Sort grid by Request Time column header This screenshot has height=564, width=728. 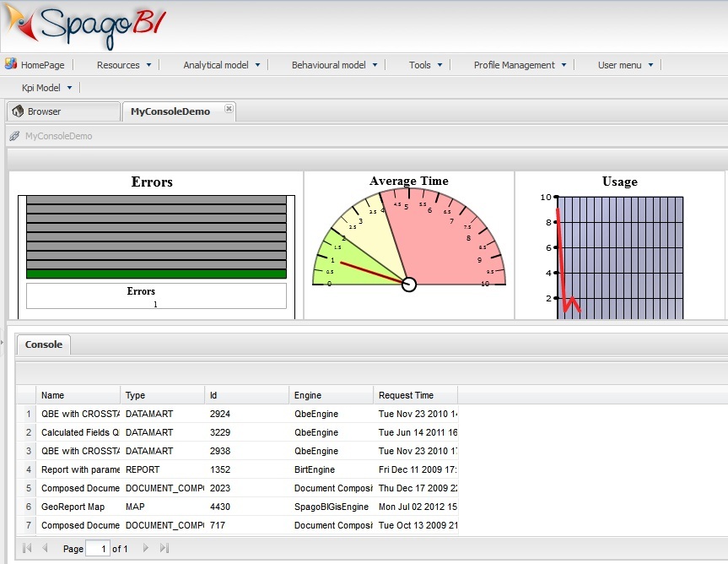(414, 395)
